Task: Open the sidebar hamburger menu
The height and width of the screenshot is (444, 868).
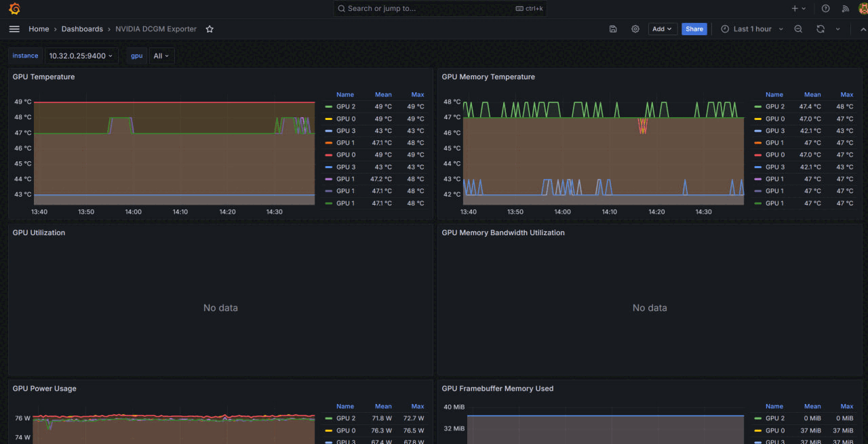Action: (14, 29)
